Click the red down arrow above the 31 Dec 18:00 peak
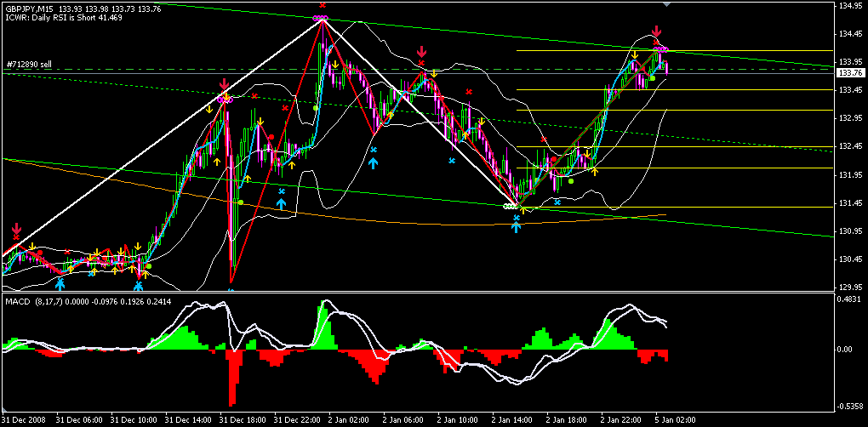The width and height of the screenshot is (868, 427). tap(223, 85)
